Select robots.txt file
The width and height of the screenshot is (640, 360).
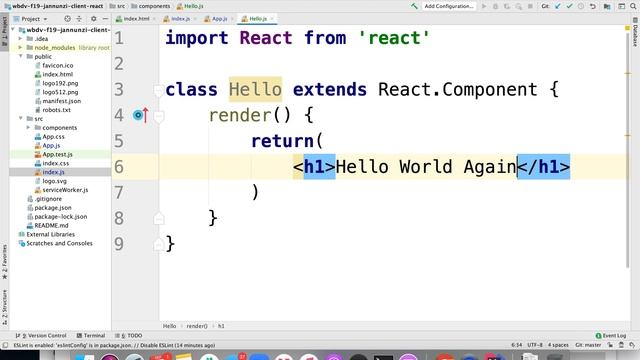coord(56,110)
